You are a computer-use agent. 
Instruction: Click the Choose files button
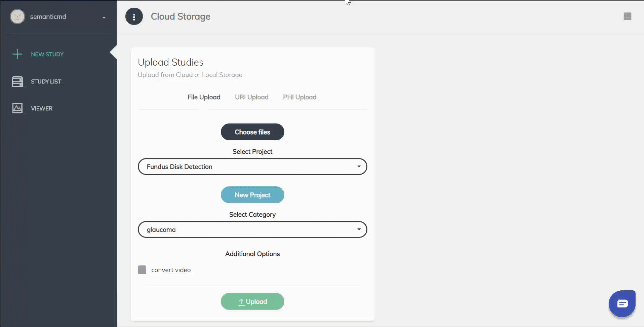252,132
